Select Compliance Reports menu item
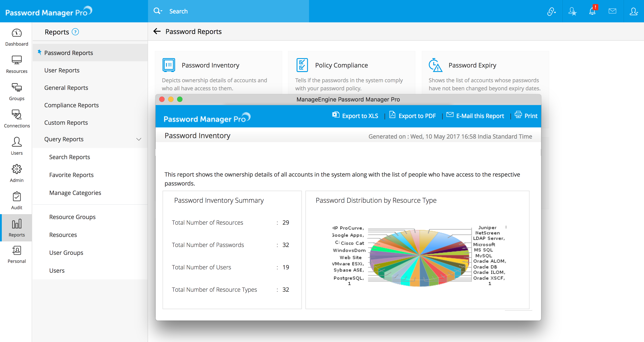 71,105
